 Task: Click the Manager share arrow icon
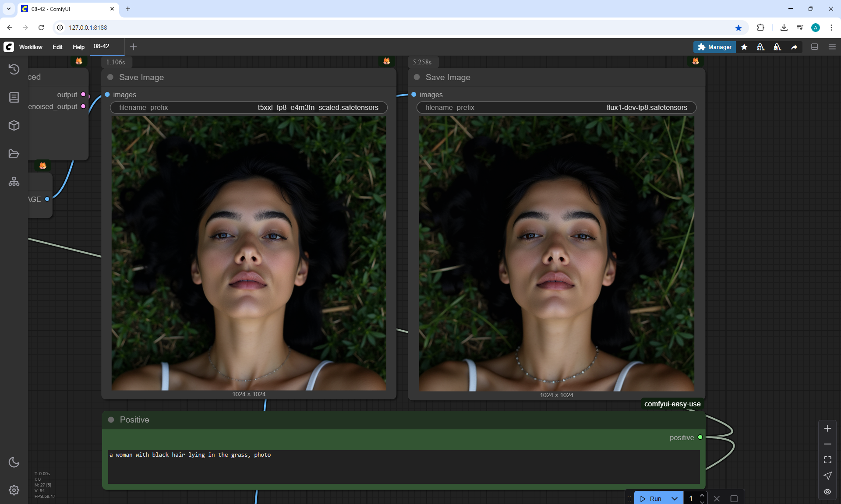pyautogui.click(x=794, y=47)
